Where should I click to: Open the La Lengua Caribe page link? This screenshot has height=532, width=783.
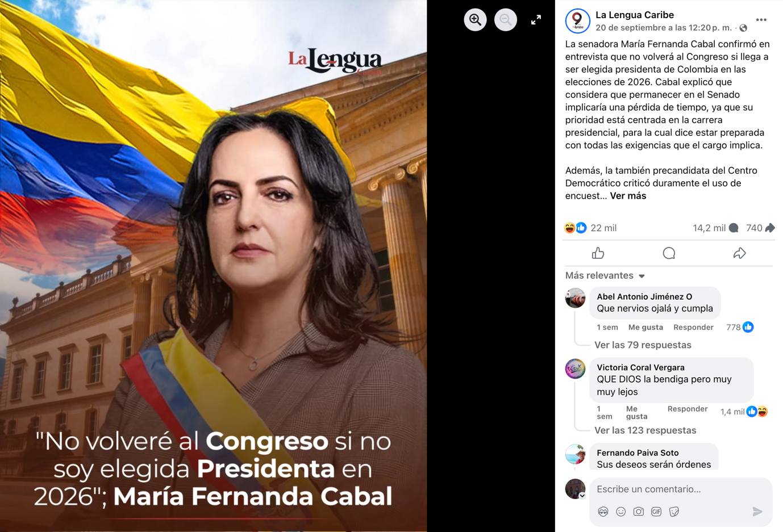click(635, 15)
